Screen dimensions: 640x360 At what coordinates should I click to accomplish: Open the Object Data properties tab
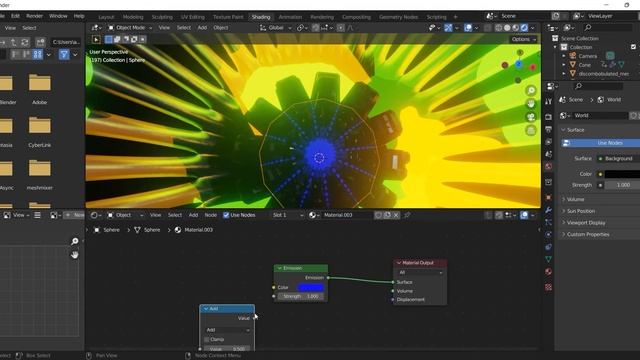(549, 259)
